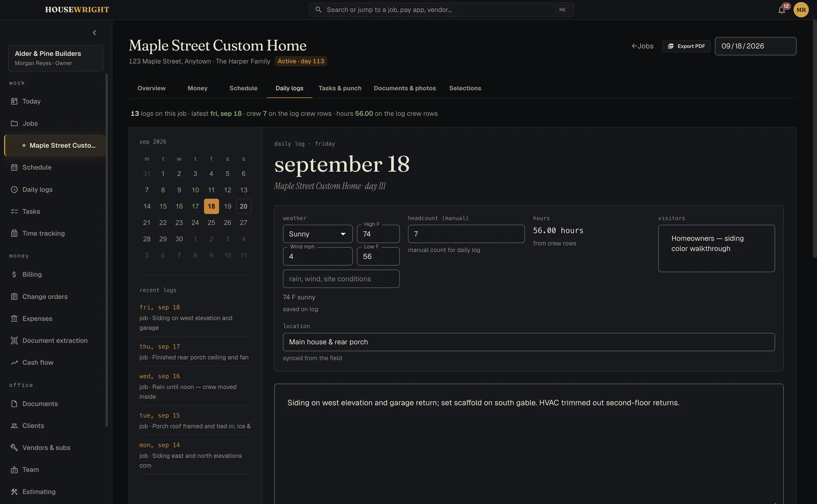Open Document extraction in sidebar
This screenshot has width=817, height=504.
55,340
